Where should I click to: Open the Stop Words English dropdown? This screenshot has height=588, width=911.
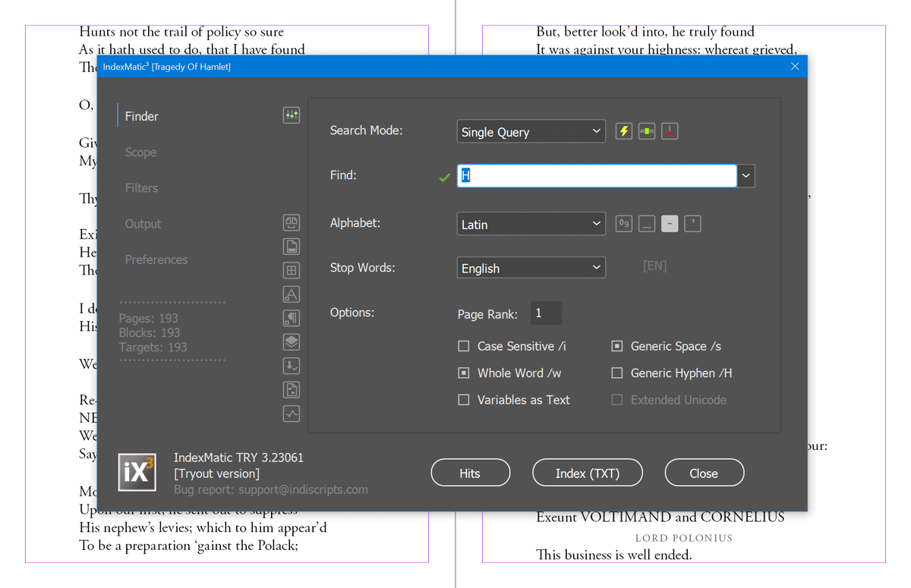click(x=531, y=268)
